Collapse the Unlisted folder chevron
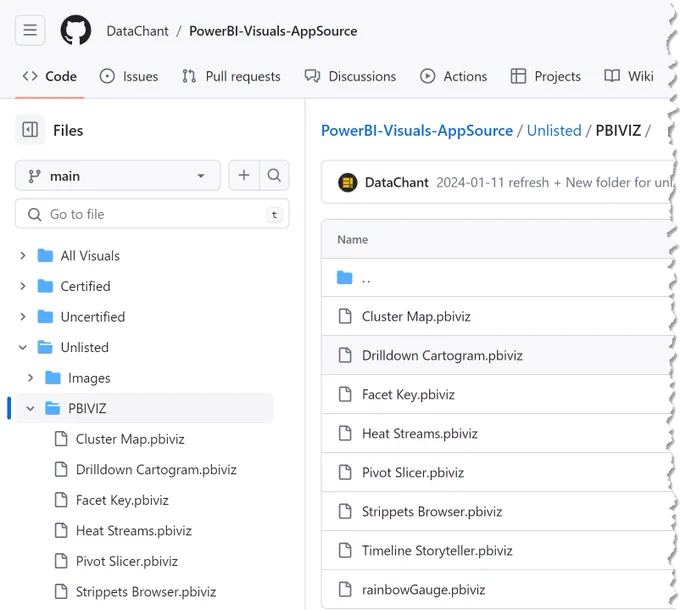This screenshot has height=610, width=680. (23, 347)
